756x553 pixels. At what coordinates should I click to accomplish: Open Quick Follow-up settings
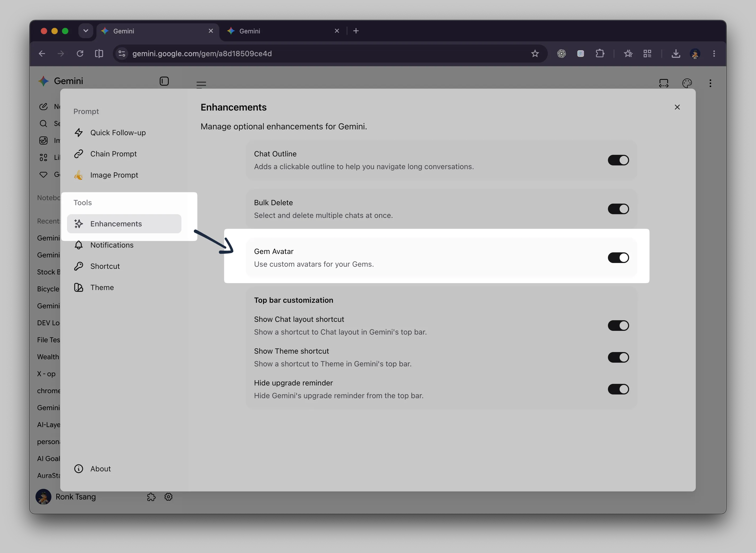[124, 133]
